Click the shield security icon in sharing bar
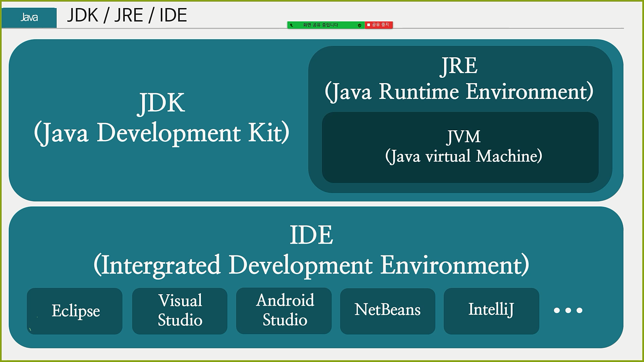Image resolution: width=644 pixels, height=362 pixels. [x=359, y=25]
